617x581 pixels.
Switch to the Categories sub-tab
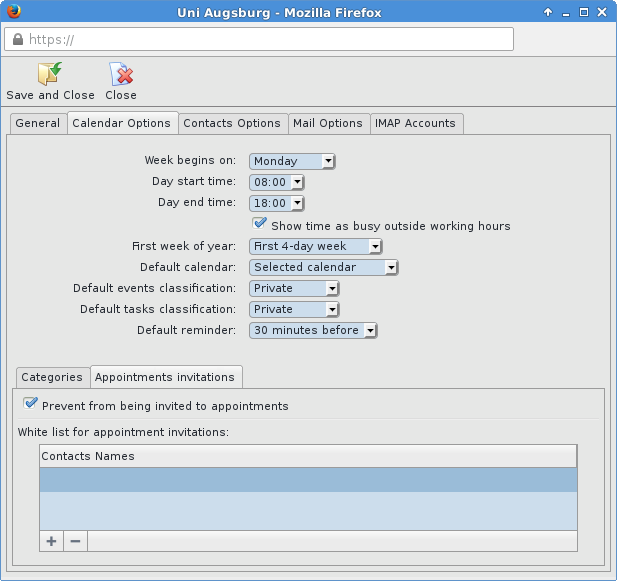[x=52, y=377]
